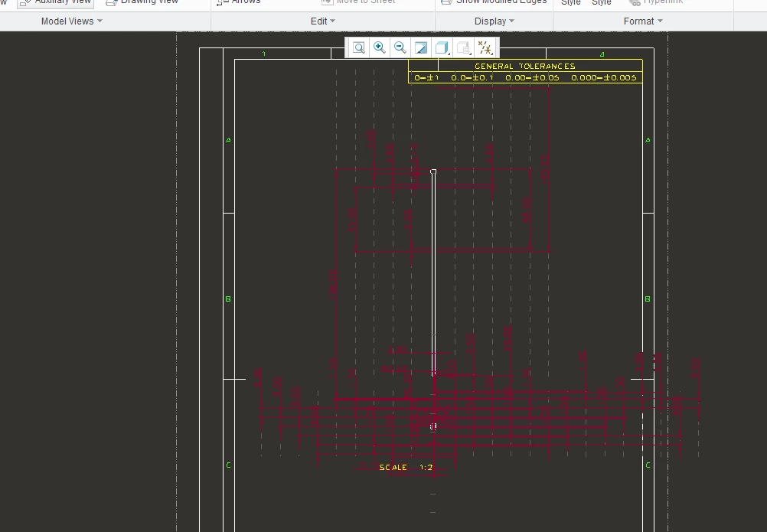The width and height of the screenshot is (767, 532).
Task: Click the Hyperlink button
Action: click(x=656, y=2)
